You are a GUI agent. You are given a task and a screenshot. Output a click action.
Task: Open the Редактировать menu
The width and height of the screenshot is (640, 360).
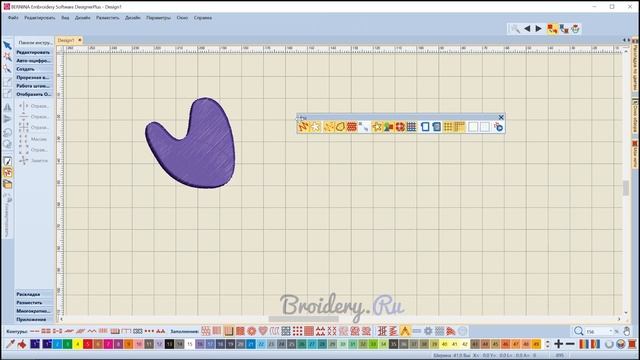click(x=40, y=18)
